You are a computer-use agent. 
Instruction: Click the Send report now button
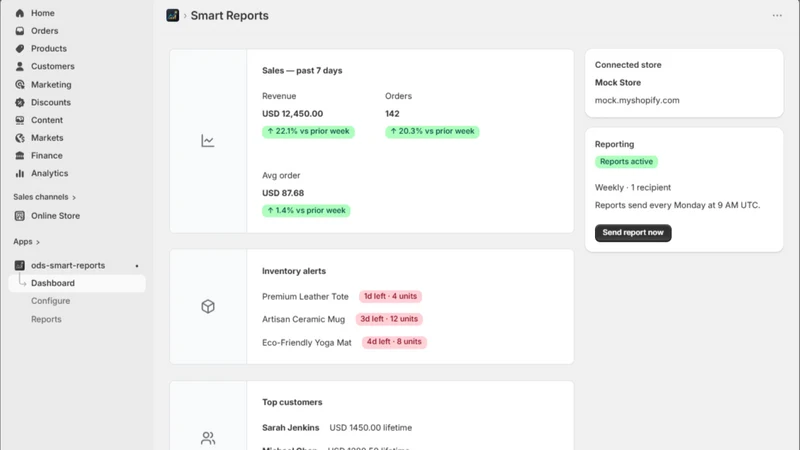633,233
